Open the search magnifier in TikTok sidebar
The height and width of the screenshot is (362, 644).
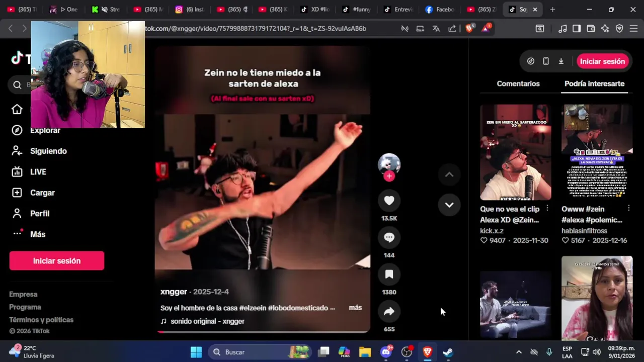click(x=17, y=85)
